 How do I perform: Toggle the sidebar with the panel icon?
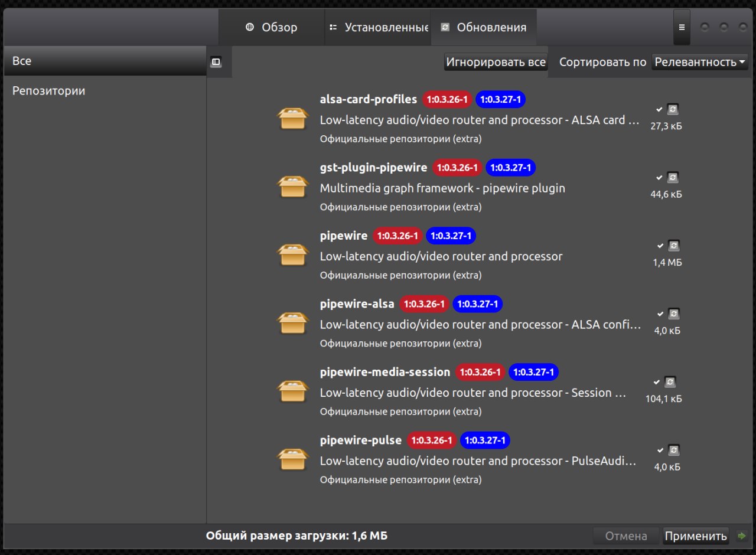point(216,62)
